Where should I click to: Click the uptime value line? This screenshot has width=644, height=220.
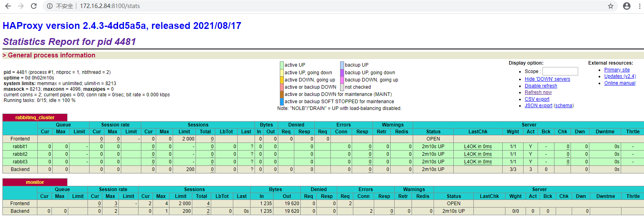(29, 78)
